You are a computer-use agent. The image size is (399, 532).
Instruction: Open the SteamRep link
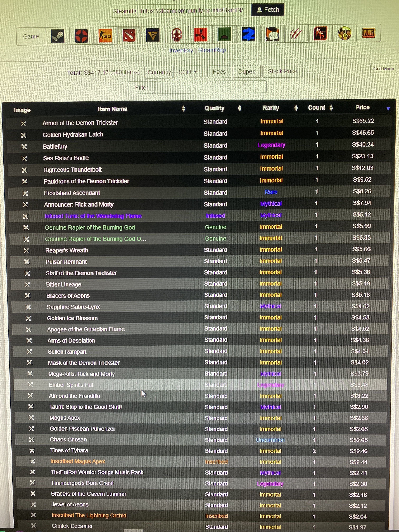212,50
